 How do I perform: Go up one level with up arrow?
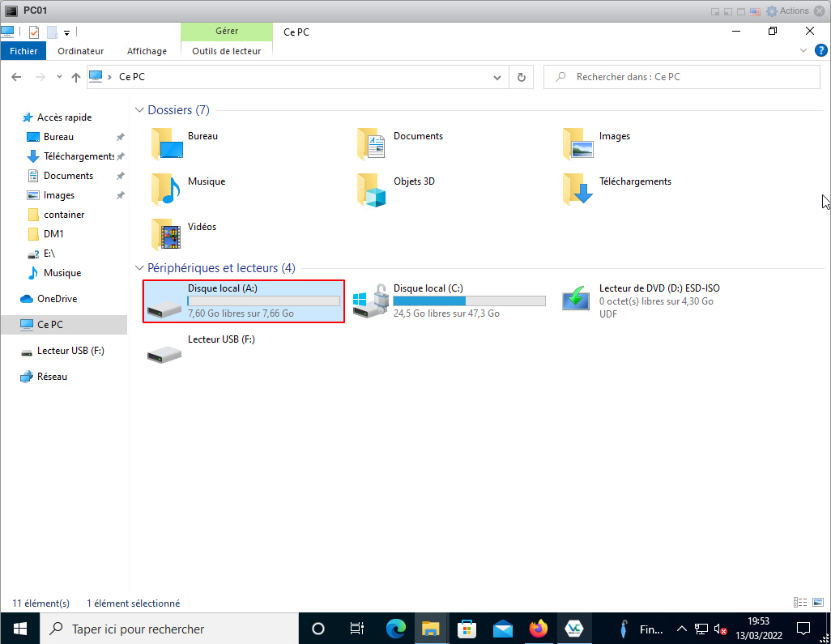pos(76,77)
